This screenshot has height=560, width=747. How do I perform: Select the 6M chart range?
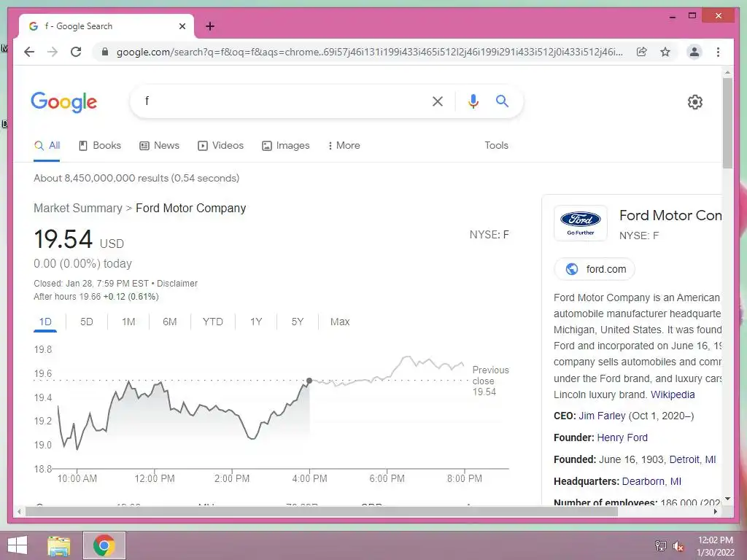click(169, 322)
